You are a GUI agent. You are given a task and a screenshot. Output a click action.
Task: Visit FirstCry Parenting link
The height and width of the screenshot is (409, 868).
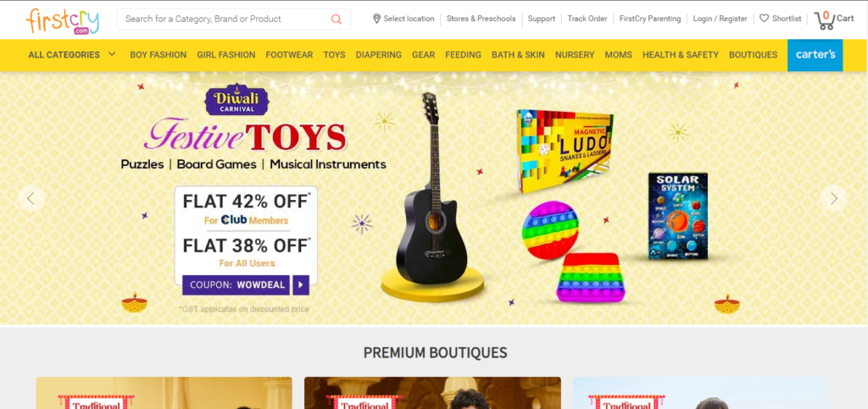pyautogui.click(x=650, y=19)
